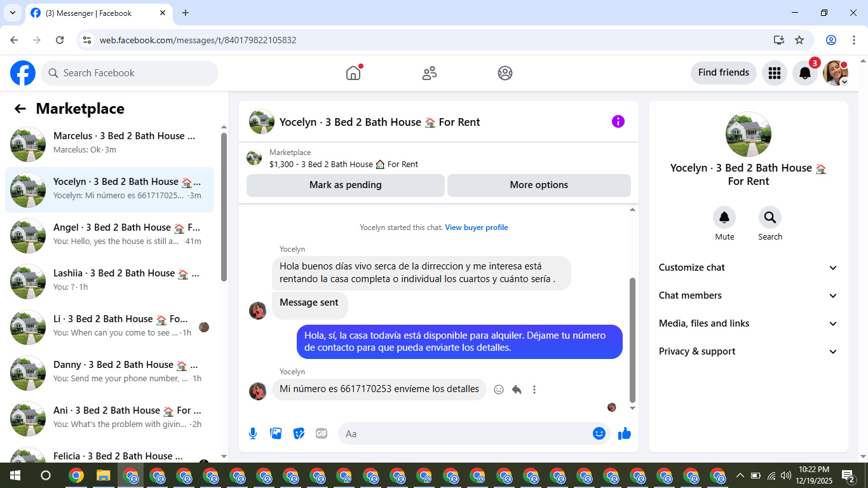Open Danny conversation in the list
The image size is (868, 488).
tap(109, 372)
